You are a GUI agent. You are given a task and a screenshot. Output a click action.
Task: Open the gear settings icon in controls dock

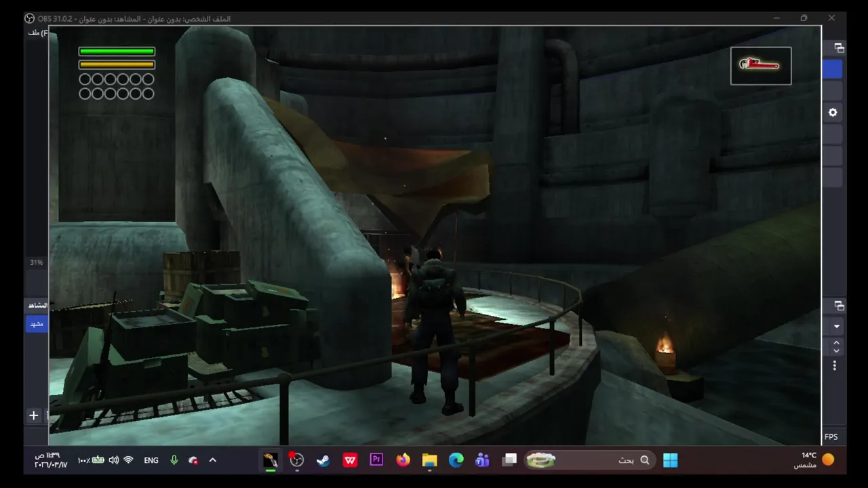[x=833, y=113]
